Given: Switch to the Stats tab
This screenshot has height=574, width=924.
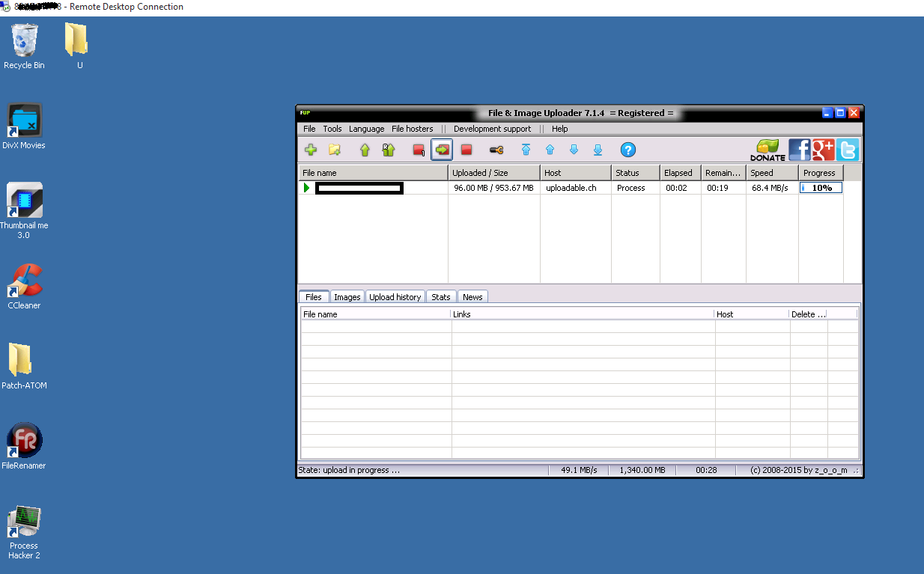Looking at the screenshot, I should coord(441,297).
